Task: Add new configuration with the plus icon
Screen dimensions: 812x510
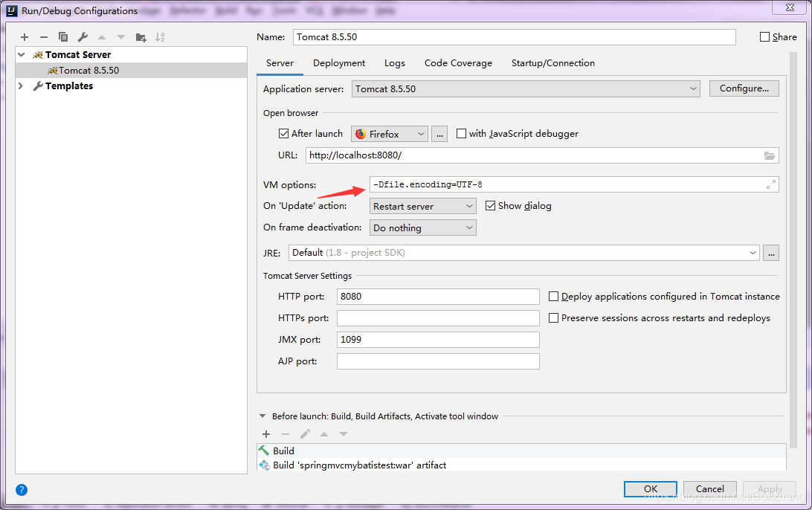Action: 25,36
